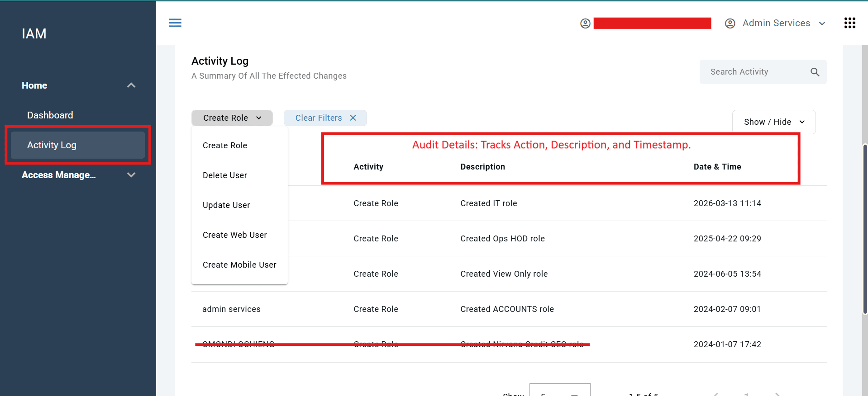This screenshot has height=396, width=868.
Task: Click 'Created ACCOUNTS role' cell
Action: (x=507, y=309)
